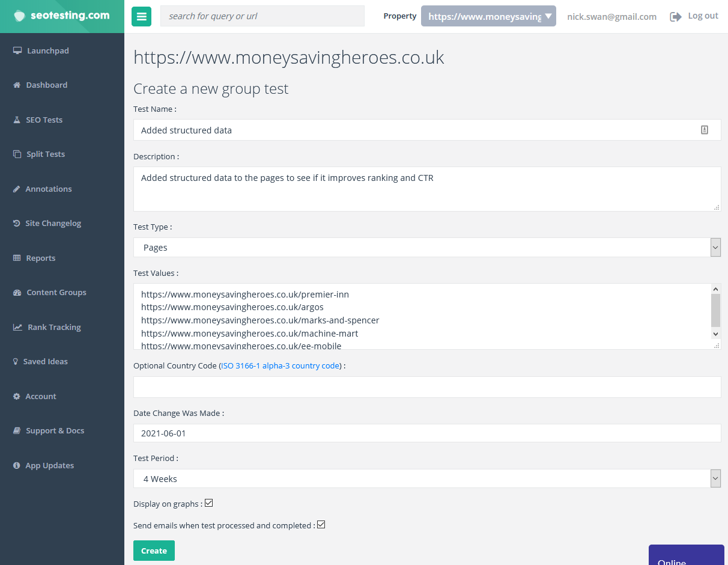Open Split Tests menu item
The width and height of the screenshot is (728, 565).
[x=46, y=154]
